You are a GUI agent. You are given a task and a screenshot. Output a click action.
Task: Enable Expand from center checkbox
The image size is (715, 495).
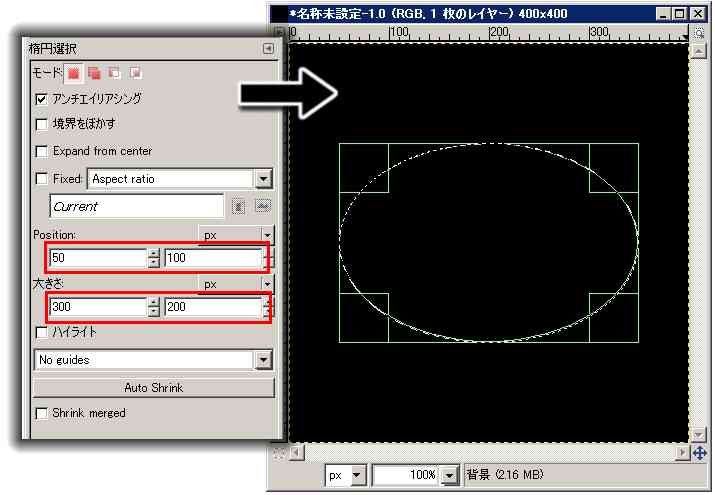(x=41, y=151)
